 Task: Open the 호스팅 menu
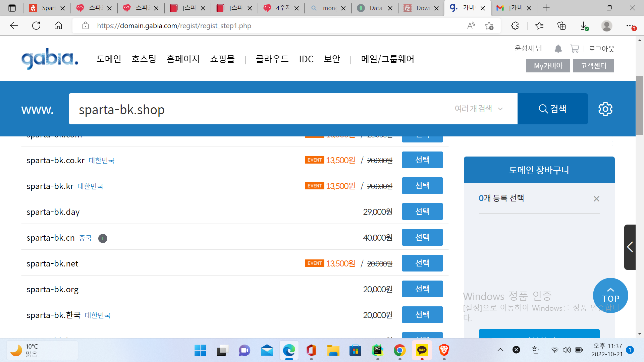(x=144, y=59)
